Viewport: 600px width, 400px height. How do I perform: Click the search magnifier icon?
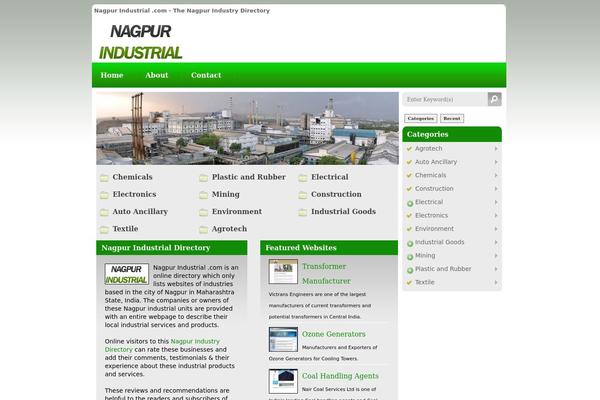(494, 99)
